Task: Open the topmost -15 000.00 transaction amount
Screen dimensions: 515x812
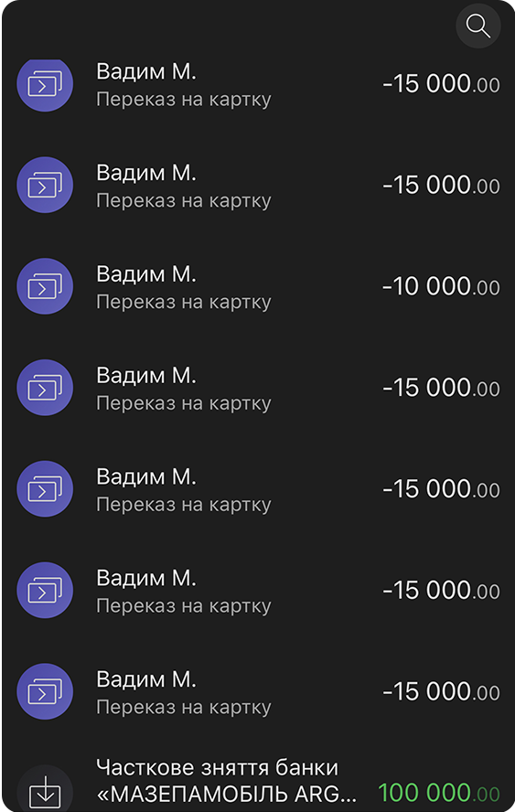Action: pos(441,84)
